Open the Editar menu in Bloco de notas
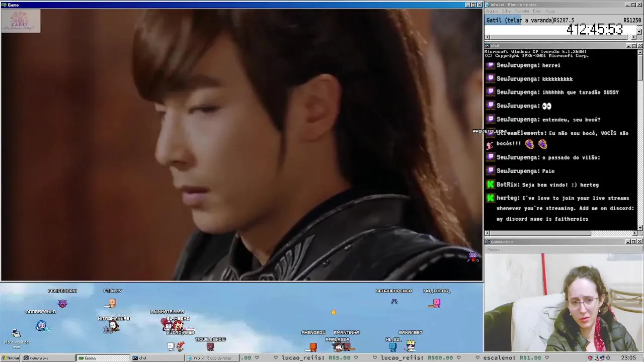 (507, 11)
